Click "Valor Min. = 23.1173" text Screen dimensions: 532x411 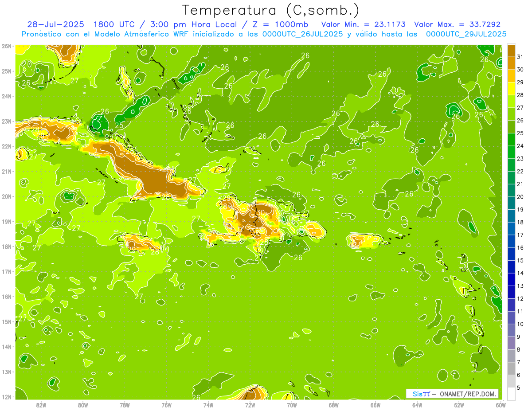[364, 24]
